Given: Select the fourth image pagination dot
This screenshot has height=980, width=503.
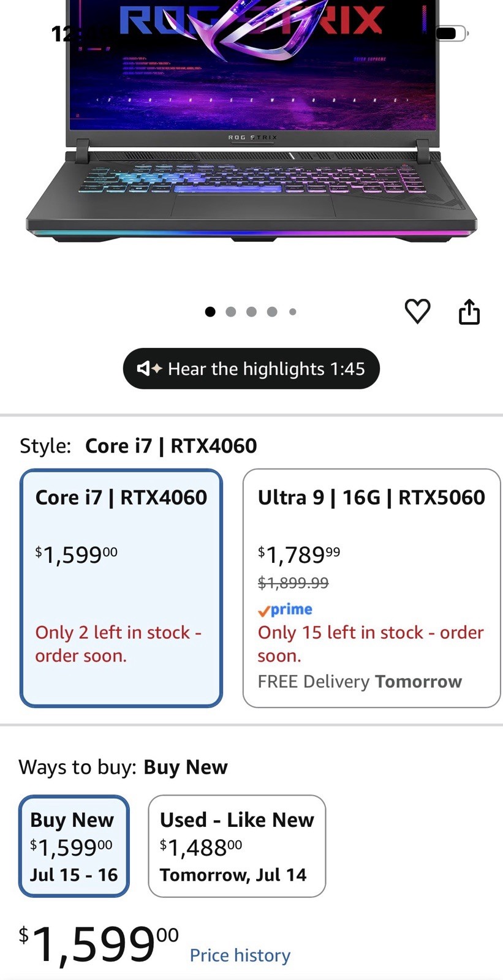Looking at the screenshot, I should coord(272,312).
